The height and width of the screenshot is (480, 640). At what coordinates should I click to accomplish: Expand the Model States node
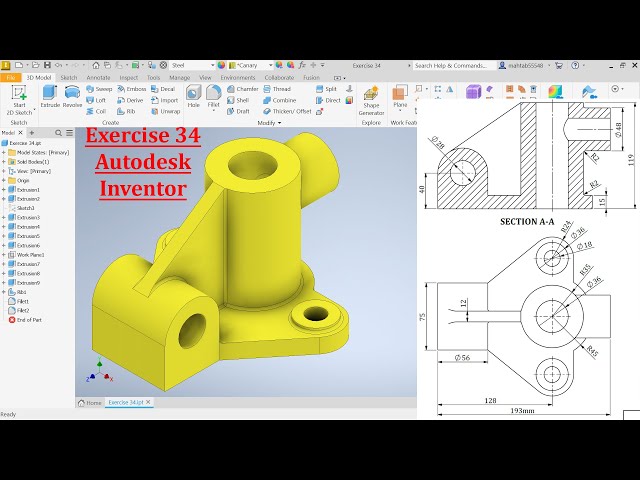[4, 153]
